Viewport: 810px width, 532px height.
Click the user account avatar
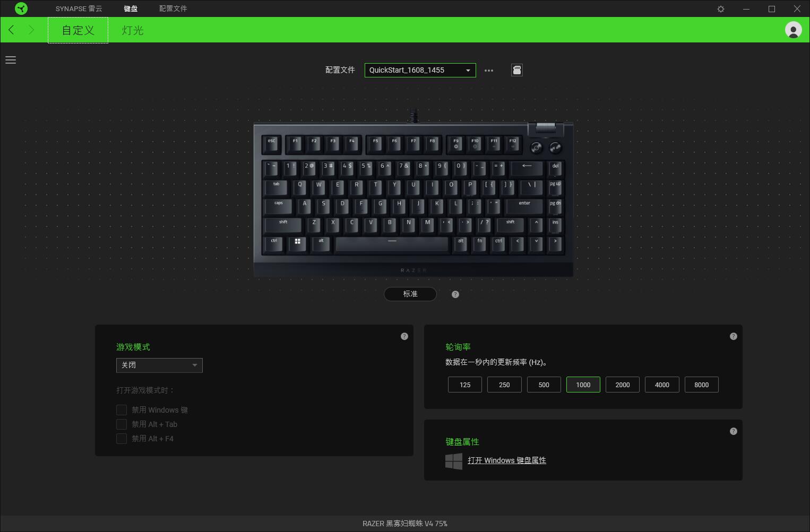click(793, 30)
